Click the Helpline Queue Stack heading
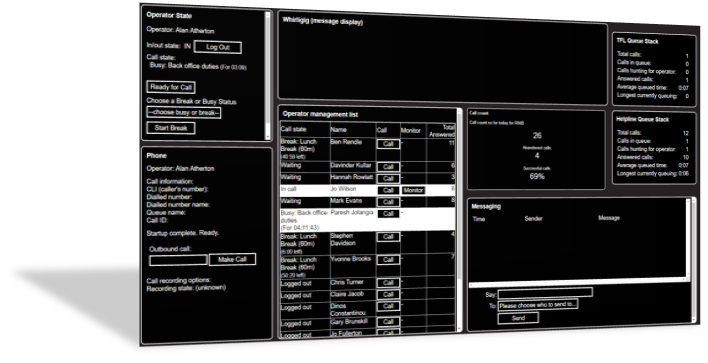708x363 pixels. [x=643, y=120]
